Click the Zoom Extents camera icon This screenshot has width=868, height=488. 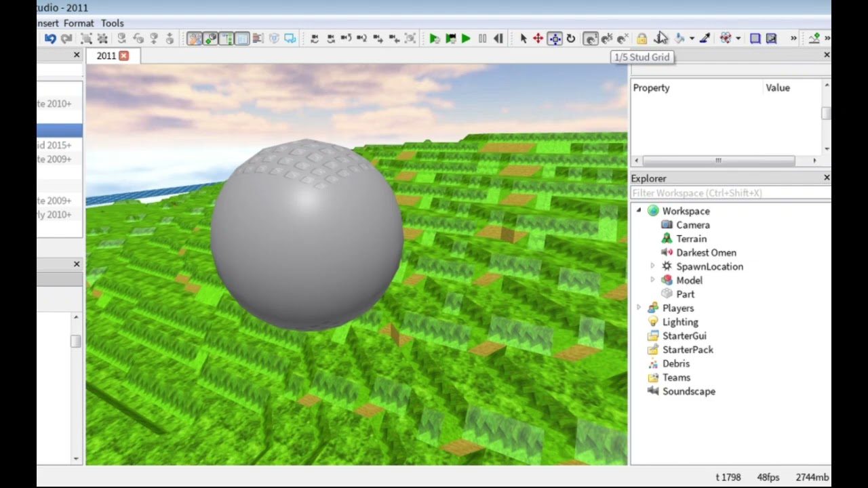pos(410,39)
